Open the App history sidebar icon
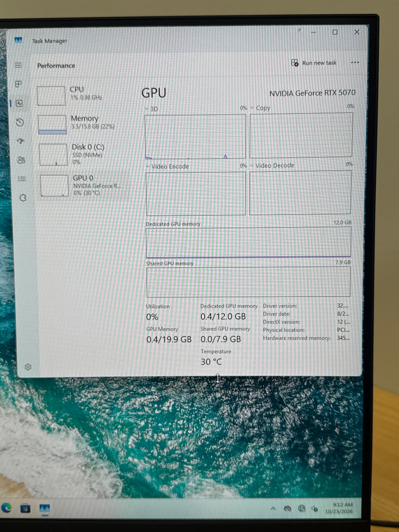399x532 pixels. 20,122
